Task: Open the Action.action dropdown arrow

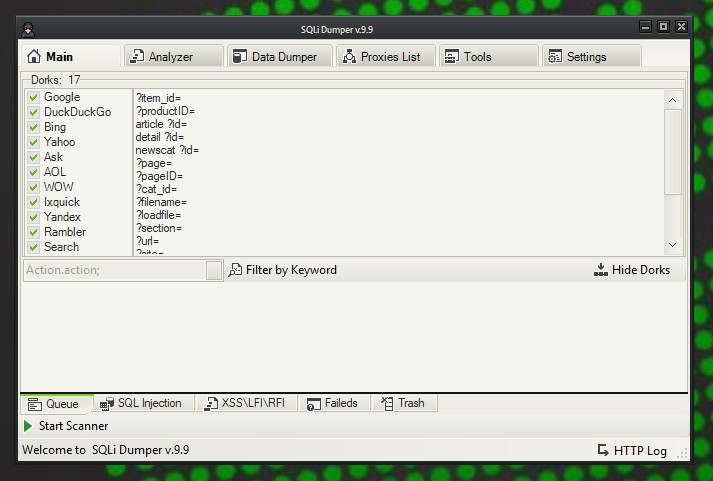Action: pos(214,271)
